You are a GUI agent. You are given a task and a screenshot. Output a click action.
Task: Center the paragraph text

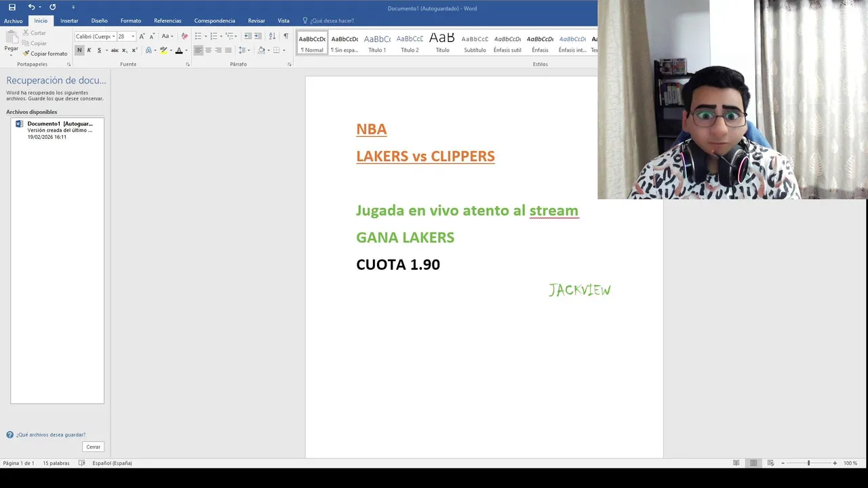click(208, 50)
